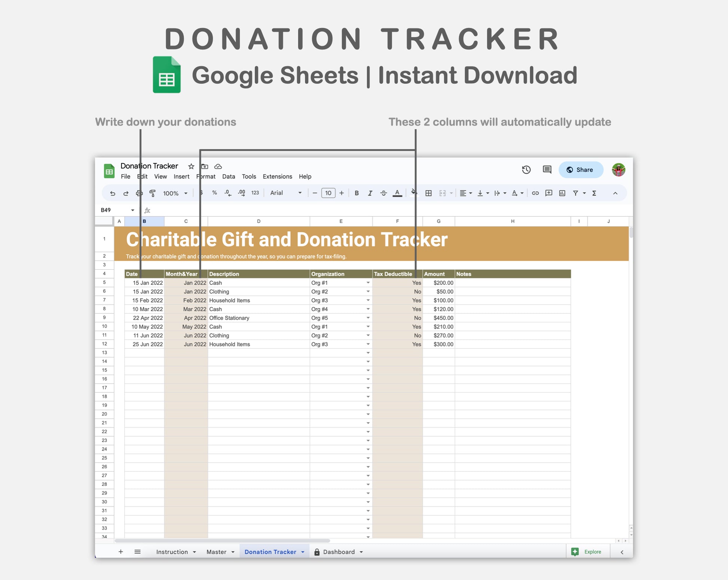Screen dimensions: 728x580
Task: Switch to the Dashboard sheet tab
Action: [x=339, y=552]
